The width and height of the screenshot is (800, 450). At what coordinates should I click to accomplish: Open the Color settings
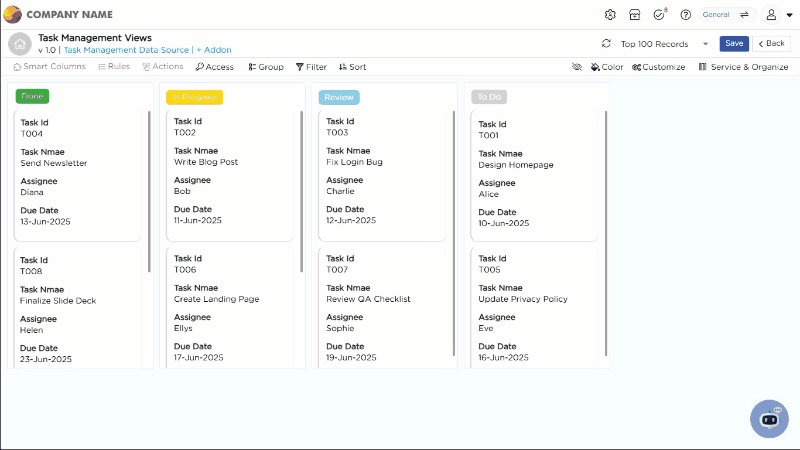click(x=607, y=67)
